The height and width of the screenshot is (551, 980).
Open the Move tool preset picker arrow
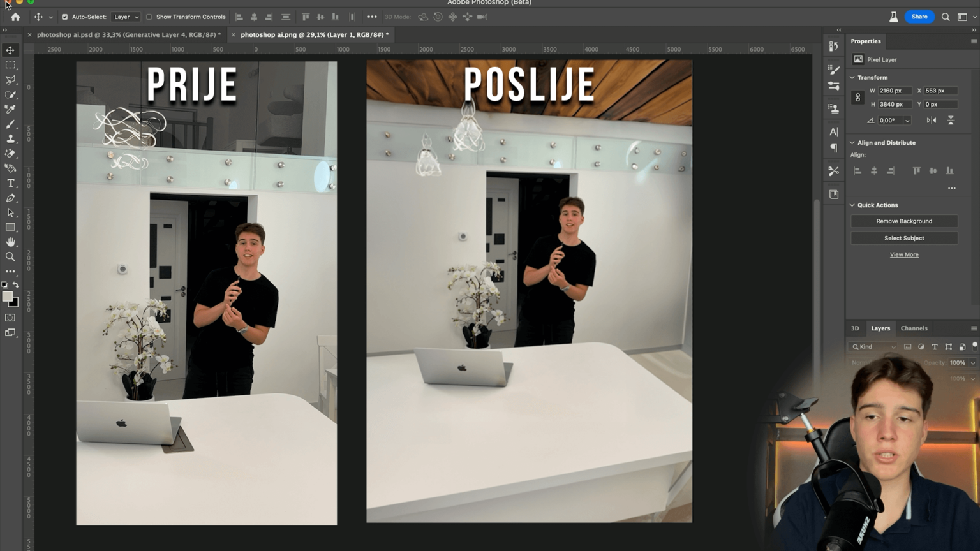[x=51, y=17]
